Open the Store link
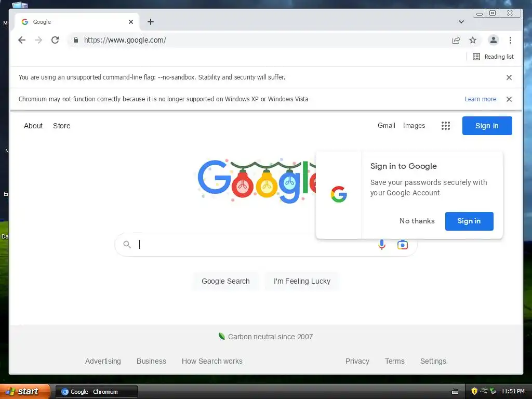The width and height of the screenshot is (532, 399). [x=62, y=126]
